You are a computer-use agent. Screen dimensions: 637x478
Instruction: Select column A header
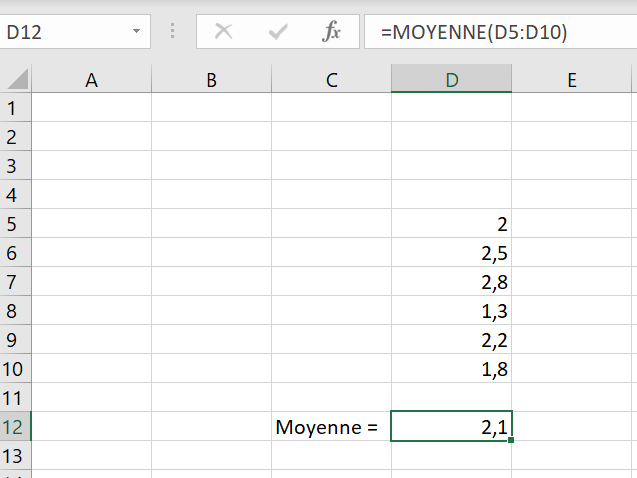point(92,80)
